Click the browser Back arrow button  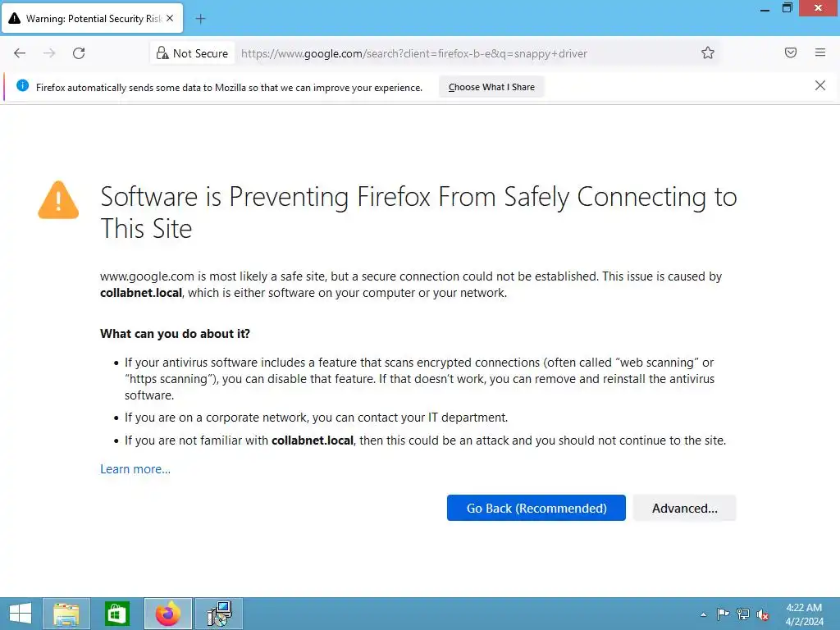[20, 53]
